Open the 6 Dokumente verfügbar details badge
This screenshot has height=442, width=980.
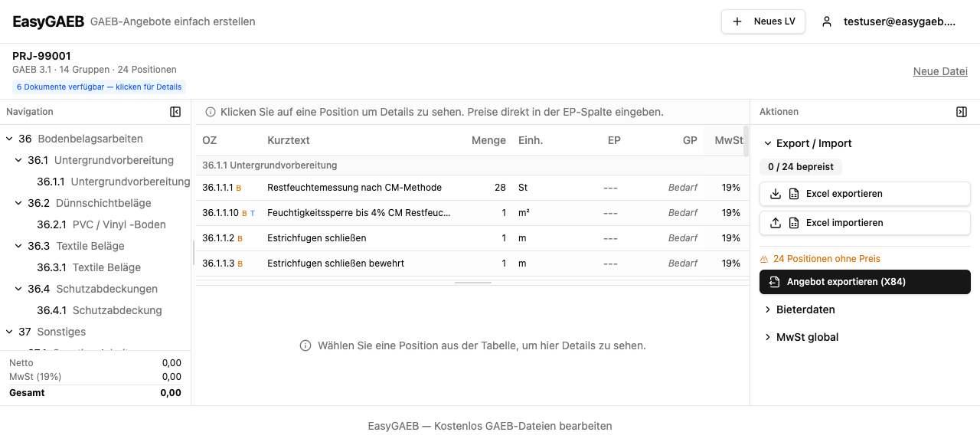point(99,87)
